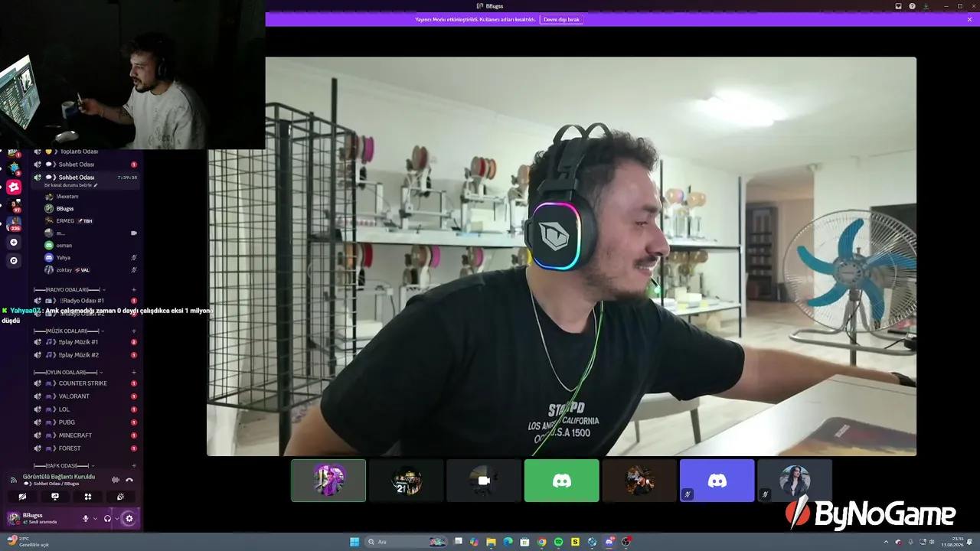Expand headphone output options arrow
The height and width of the screenshot is (551, 980).
[x=116, y=519]
